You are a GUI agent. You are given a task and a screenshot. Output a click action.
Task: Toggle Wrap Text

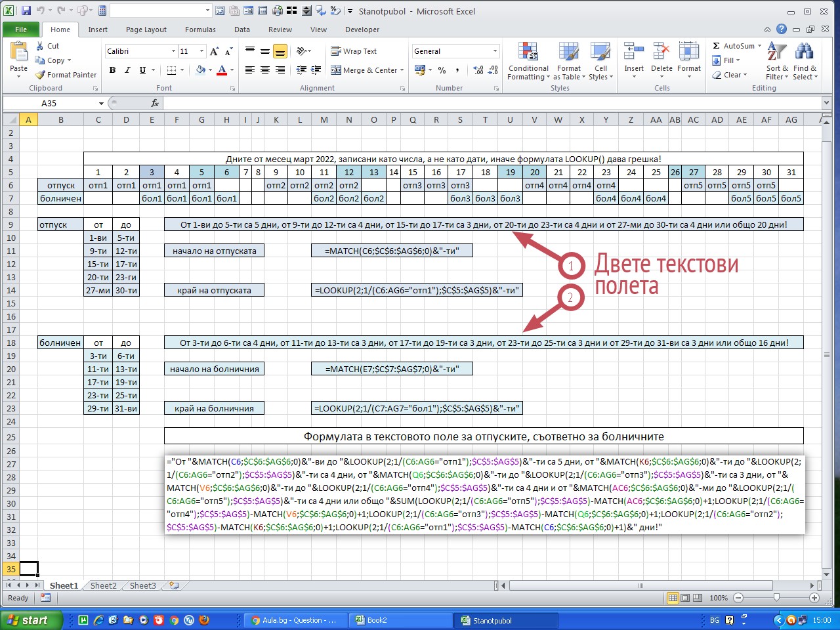click(354, 51)
